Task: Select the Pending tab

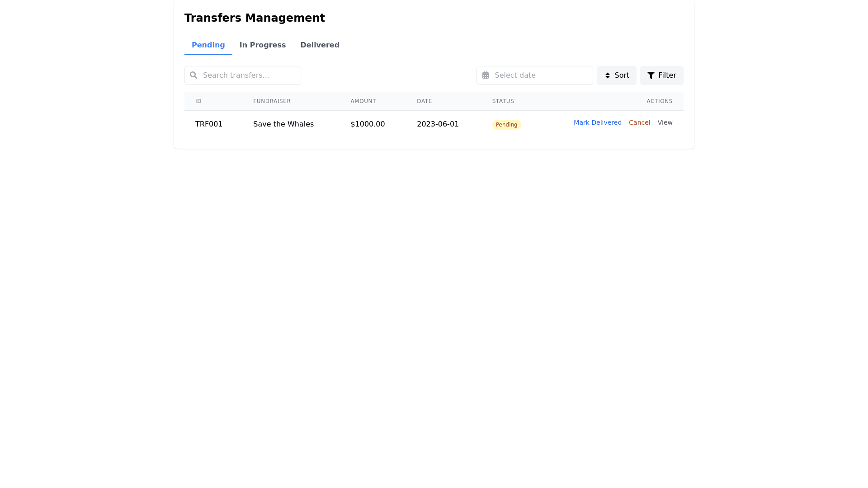Action: (208, 45)
